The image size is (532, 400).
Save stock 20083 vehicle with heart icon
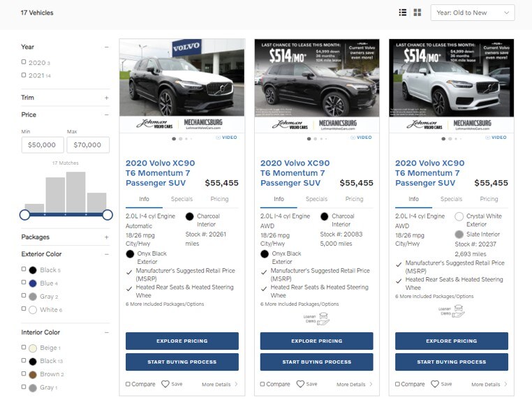coord(300,384)
